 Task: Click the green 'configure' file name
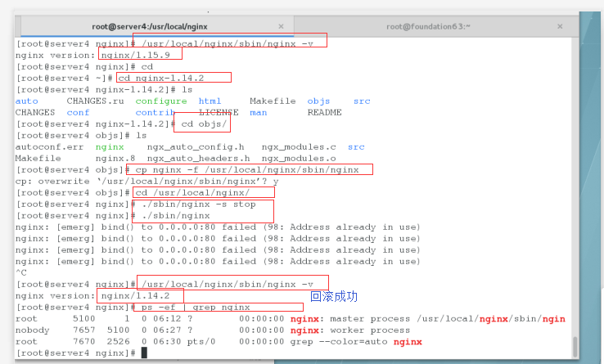(x=161, y=101)
